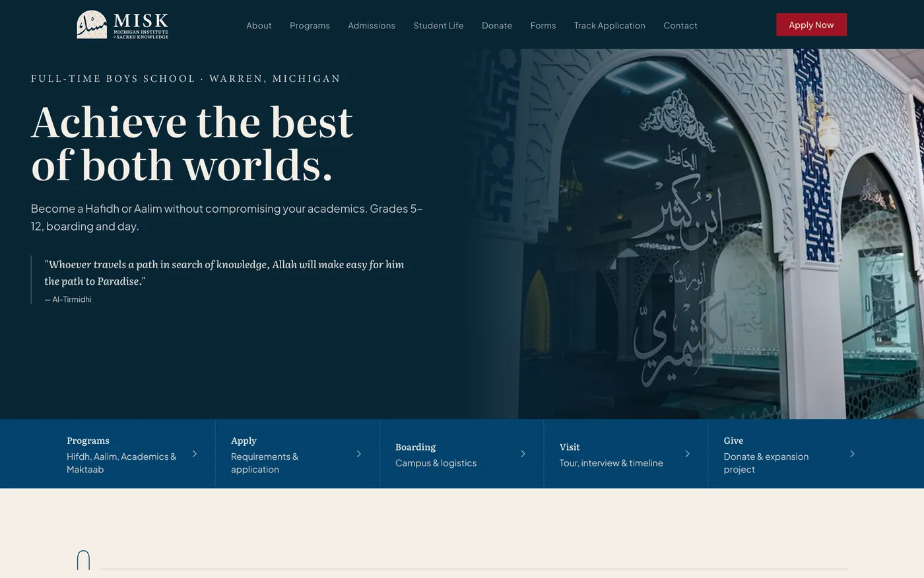The height and width of the screenshot is (578, 924).
Task: Click the red Apply Now button
Action: [x=811, y=24]
